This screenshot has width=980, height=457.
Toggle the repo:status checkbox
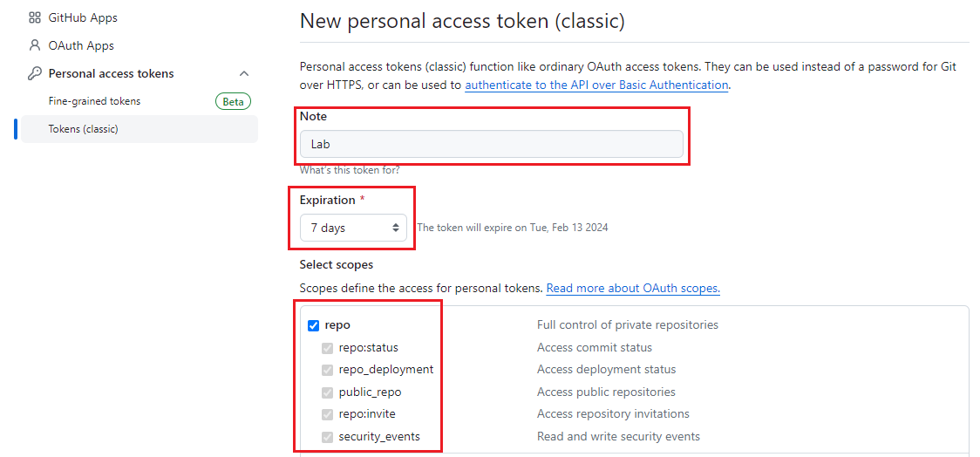pyautogui.click(x=328, y=348)
